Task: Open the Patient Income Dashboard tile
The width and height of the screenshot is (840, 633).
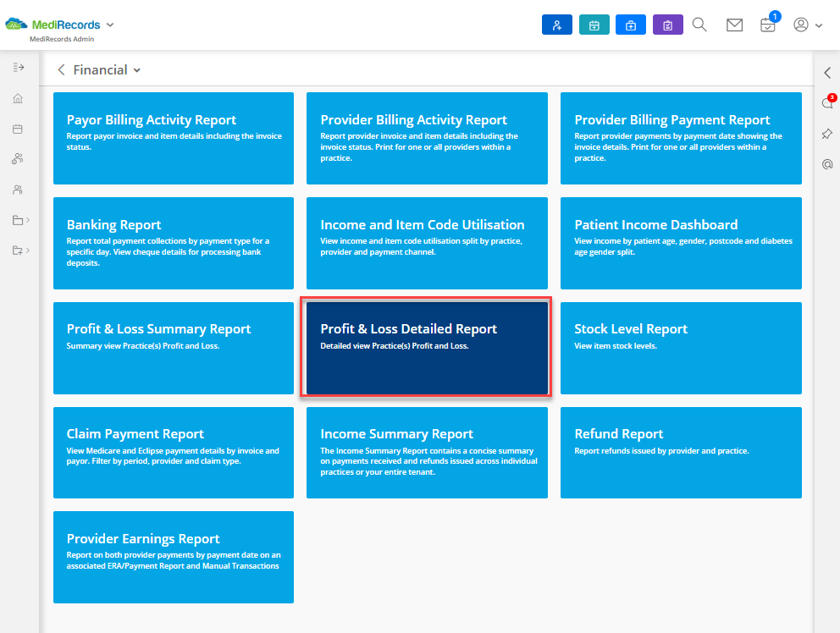Action: pyautogui.click(x=681, y=243)
